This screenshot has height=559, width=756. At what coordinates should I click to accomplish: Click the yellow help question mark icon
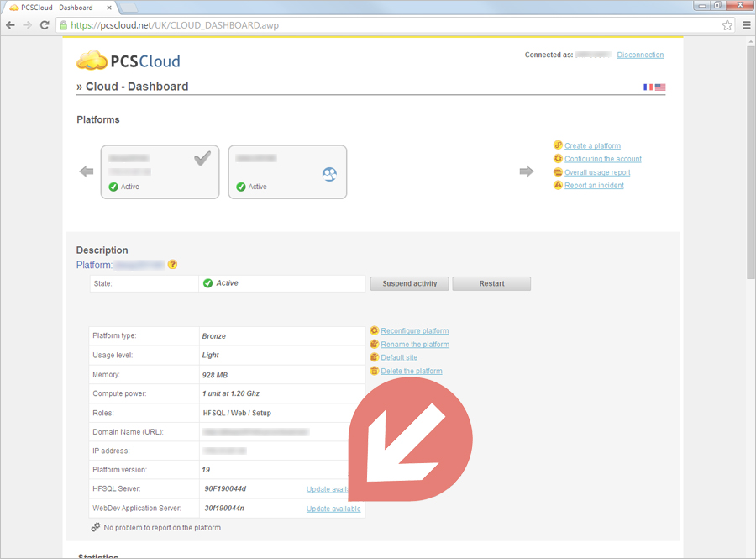pyautogui.click(x=172, y=264)
